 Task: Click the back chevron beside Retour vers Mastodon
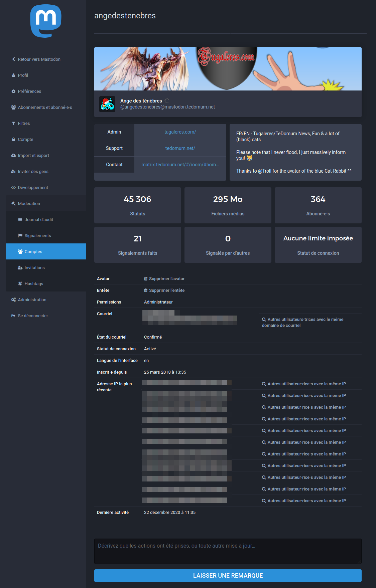[14, 59]
